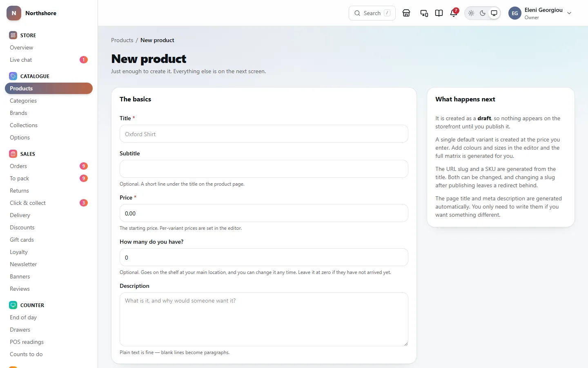
Task: Click the EG user avatar
Action: coord(515,13)
